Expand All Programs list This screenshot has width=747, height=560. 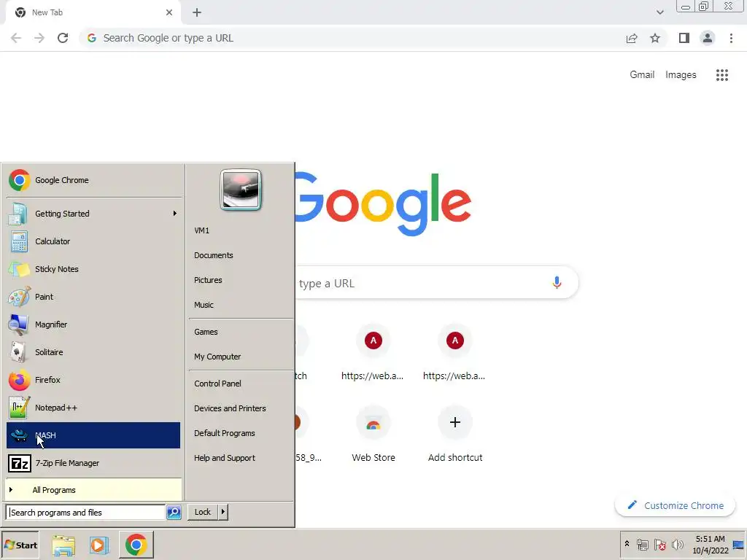pos(93,490)
